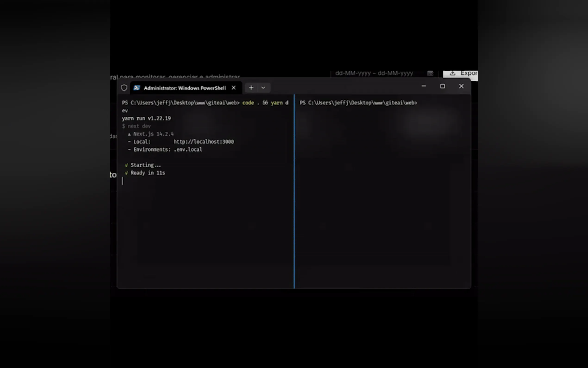Select the Administrator: Windows PowerShell tab

[x=185, y=88]
